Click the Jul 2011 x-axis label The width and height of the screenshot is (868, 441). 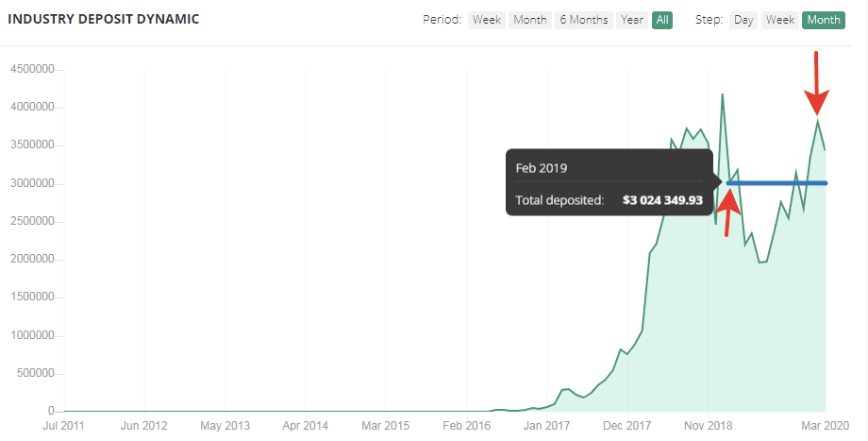pos(64,426)
